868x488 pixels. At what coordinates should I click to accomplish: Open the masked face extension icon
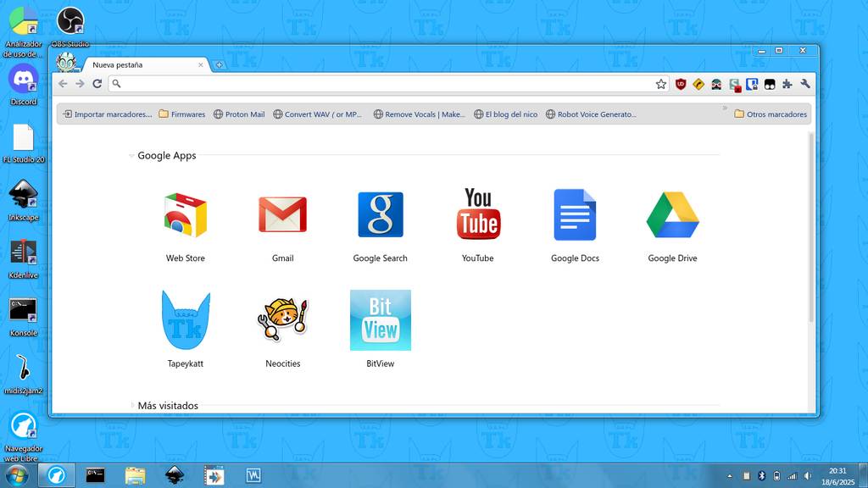(x=716, y=84)
